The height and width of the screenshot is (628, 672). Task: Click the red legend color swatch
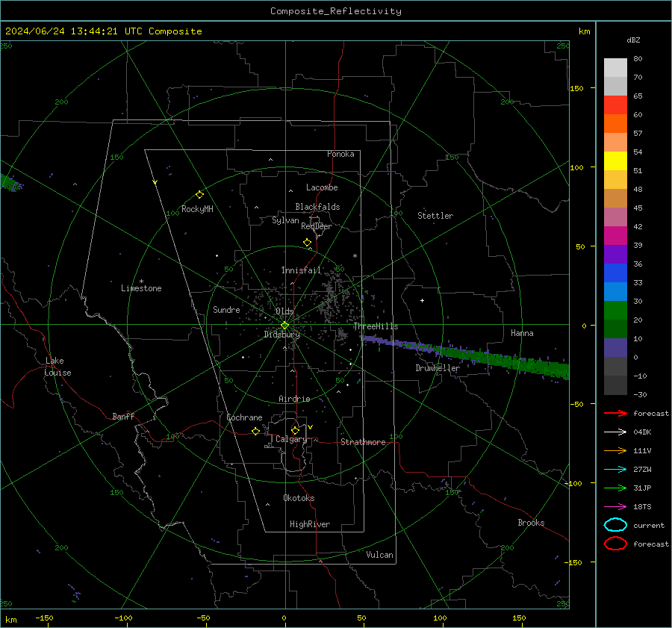tap(615, 105)
